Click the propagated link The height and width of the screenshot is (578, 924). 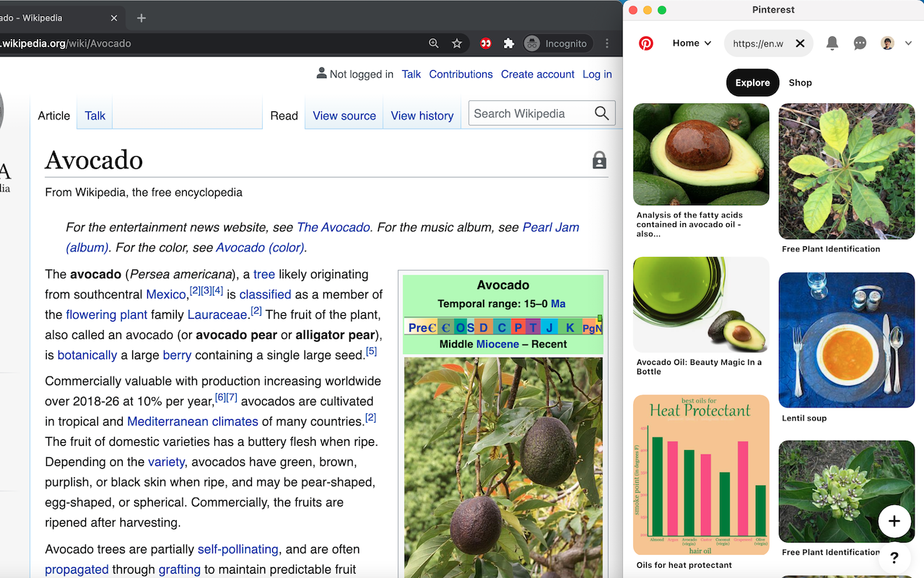77,569
